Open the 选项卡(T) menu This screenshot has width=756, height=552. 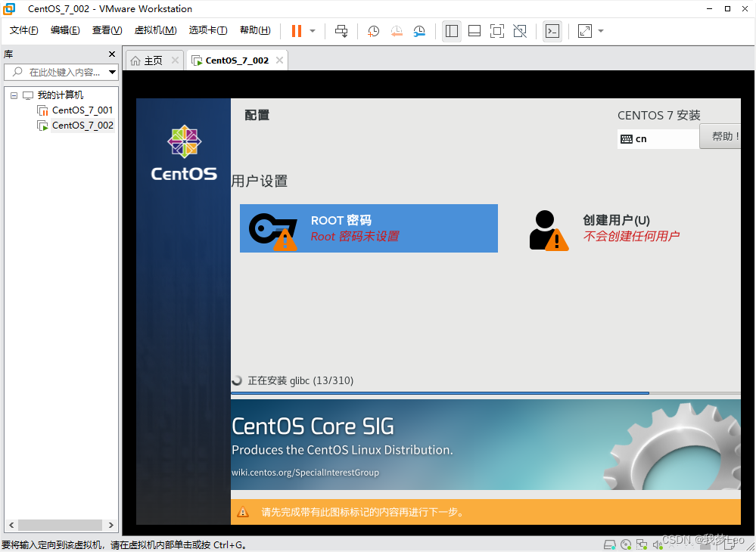coord(208,30)
